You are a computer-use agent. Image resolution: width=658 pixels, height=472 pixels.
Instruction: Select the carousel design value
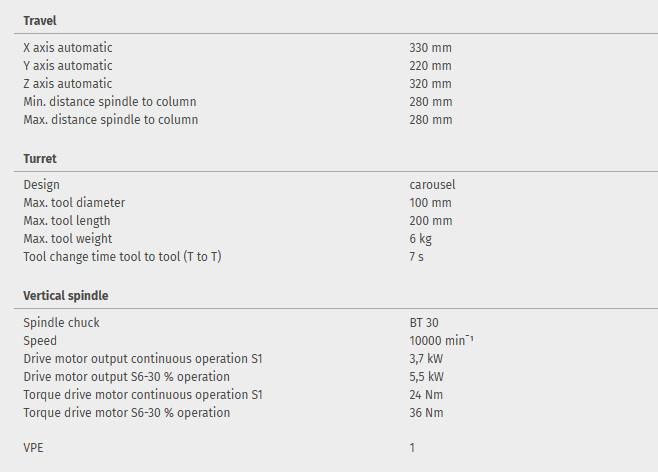(432, 184)
